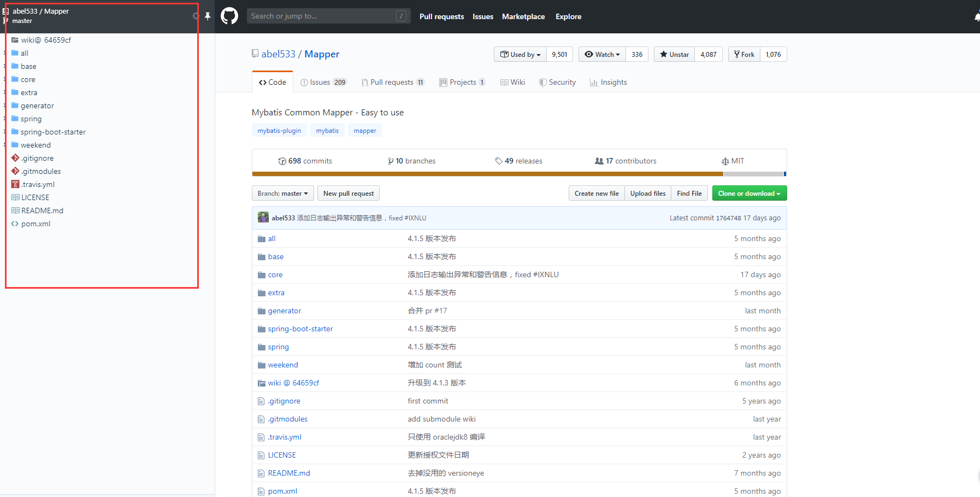Click the file icon beside .gitignore in file list
Image resolution: width=980 pixels, height=497 pixels.
pos(261,401)
